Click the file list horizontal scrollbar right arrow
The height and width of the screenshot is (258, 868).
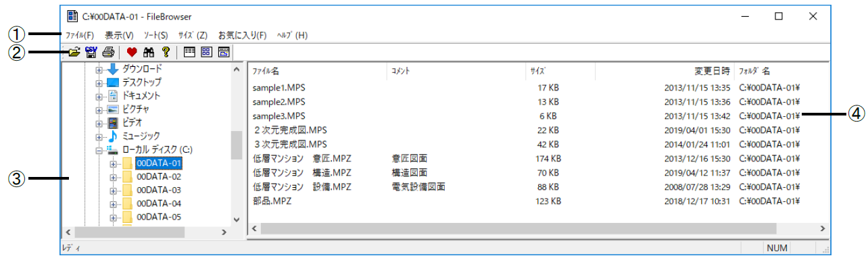[823, 229]
